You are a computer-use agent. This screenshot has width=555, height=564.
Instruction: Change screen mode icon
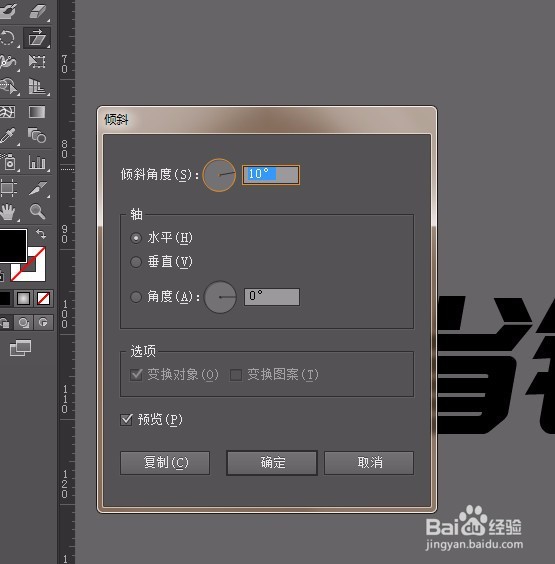point(21,348)
